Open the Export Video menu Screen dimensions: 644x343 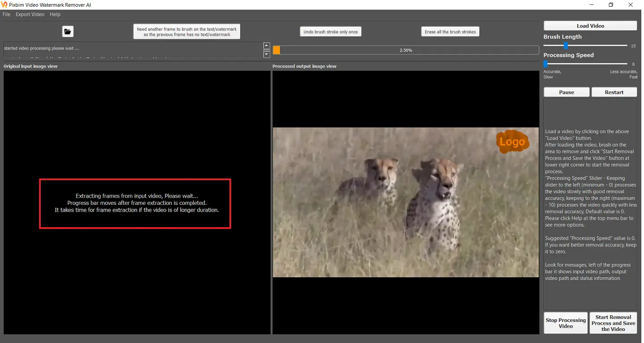pos(30,14)
